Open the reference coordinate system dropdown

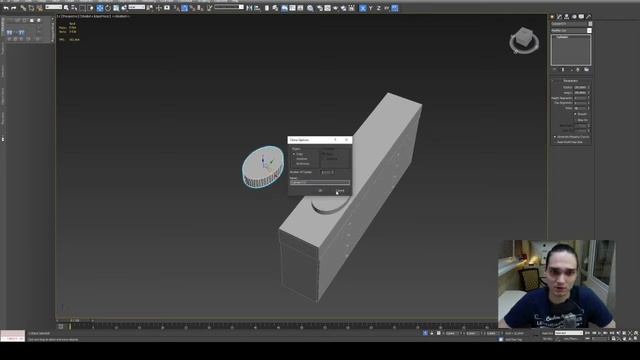coord(137,7)
